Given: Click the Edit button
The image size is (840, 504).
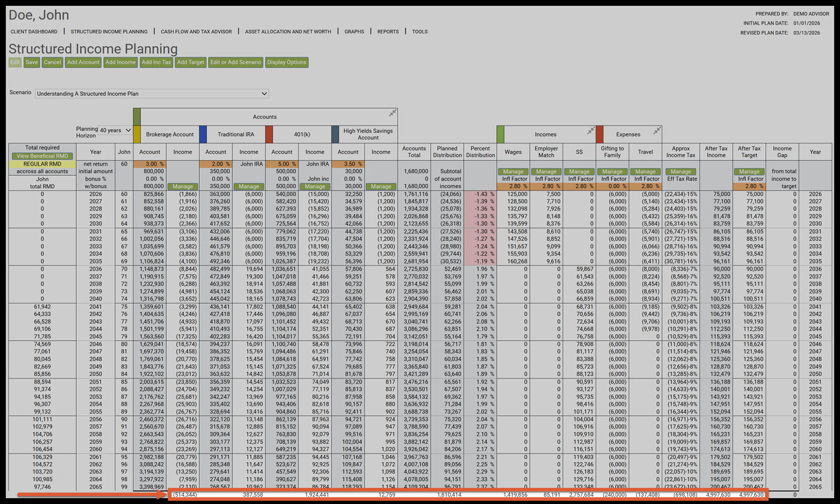Looking at the screenshot, I should [15, 62].
